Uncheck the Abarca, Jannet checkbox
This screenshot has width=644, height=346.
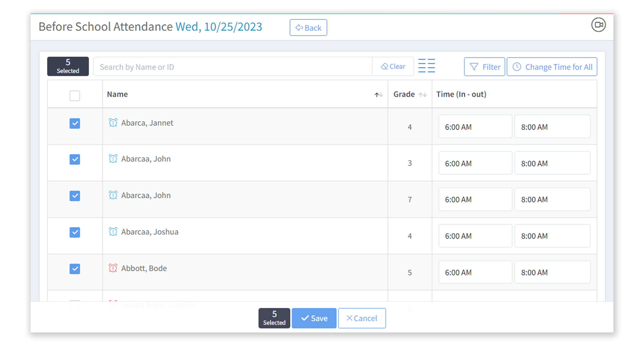coord(75,124)
